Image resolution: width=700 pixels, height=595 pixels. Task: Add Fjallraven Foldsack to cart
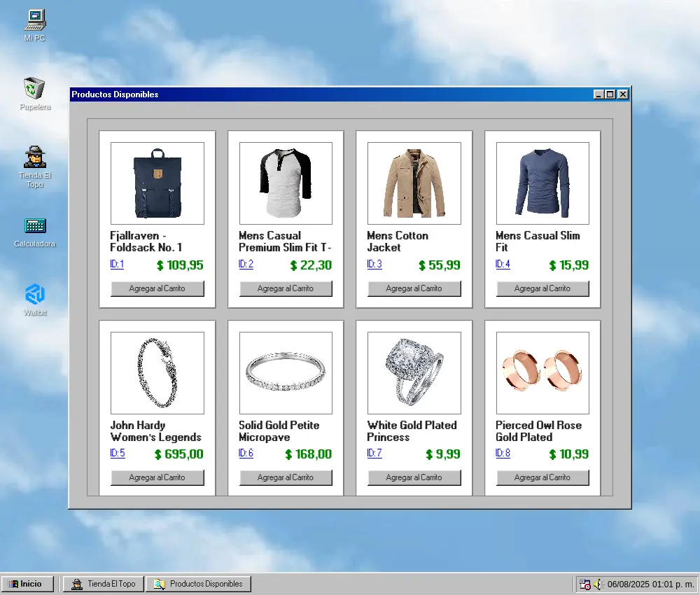157,288
